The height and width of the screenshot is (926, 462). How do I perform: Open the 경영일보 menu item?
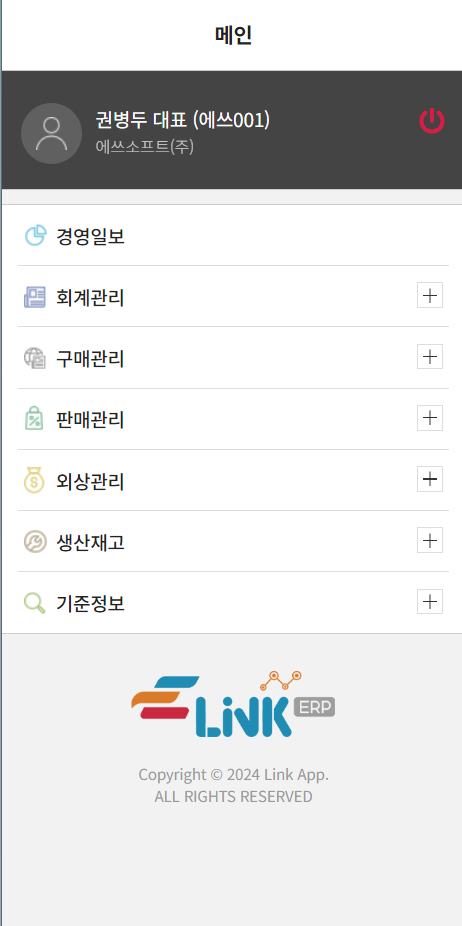(x=233, y=236)
